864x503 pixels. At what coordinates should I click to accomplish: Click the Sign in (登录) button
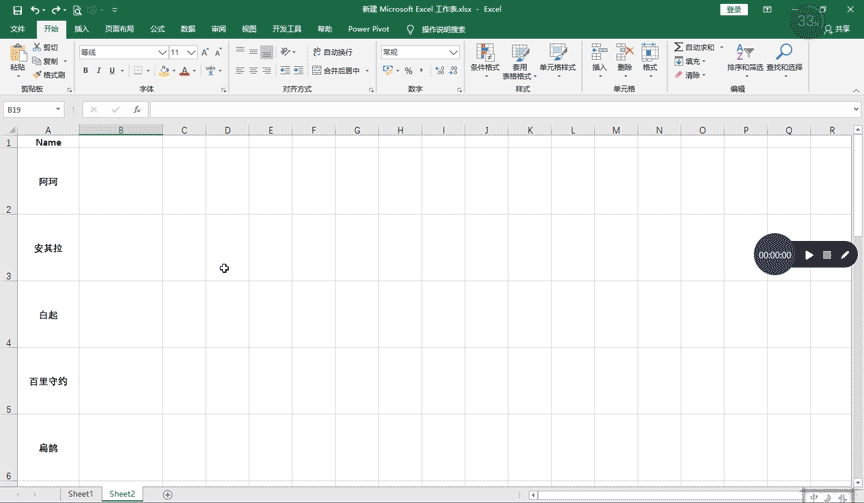pyautogui.click(x=733, y=9)
